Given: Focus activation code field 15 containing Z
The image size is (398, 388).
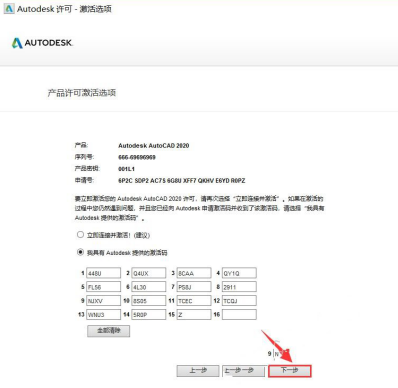Looking at the screenshot, I should click(x=194, y=314).
